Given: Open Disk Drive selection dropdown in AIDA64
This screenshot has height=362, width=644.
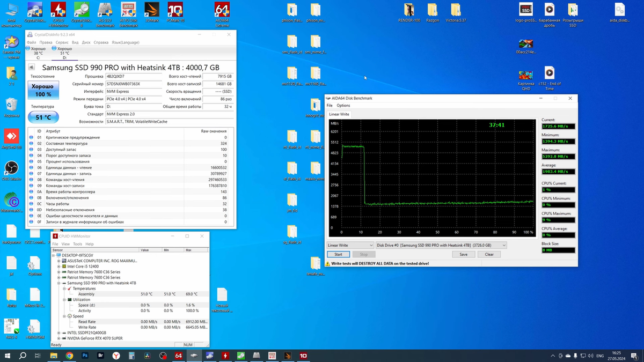Looking at the screenshot, I should [441, 245].
